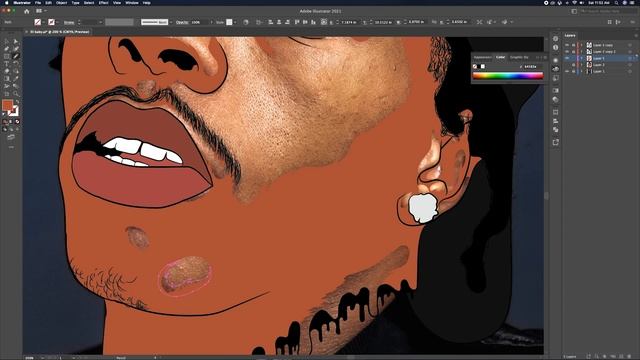Click the X position value field
This screenshot has height=360, width=640.
tap(348, 22)
